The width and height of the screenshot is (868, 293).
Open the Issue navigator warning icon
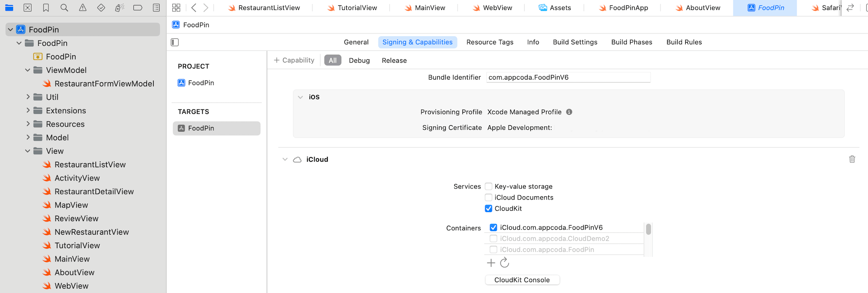pyautogui.click(x=83, y=8)
